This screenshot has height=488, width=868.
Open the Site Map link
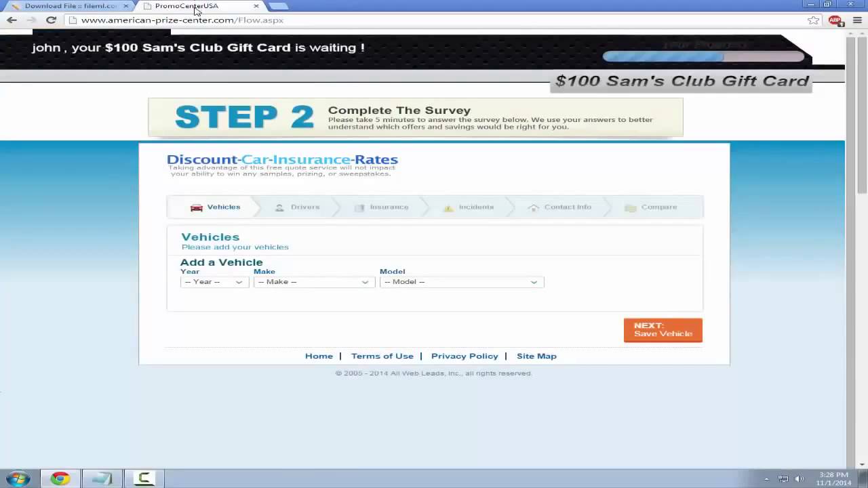[x=536, y=356]
